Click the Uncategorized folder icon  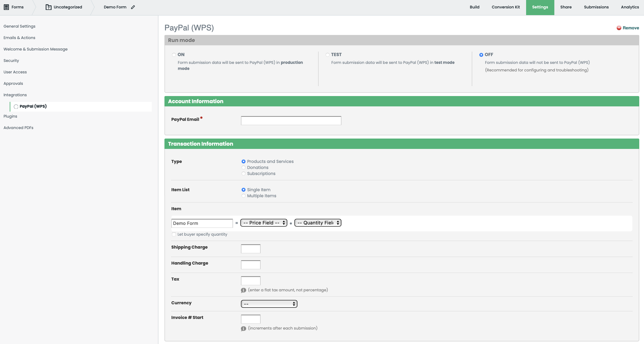click(48, 7)
